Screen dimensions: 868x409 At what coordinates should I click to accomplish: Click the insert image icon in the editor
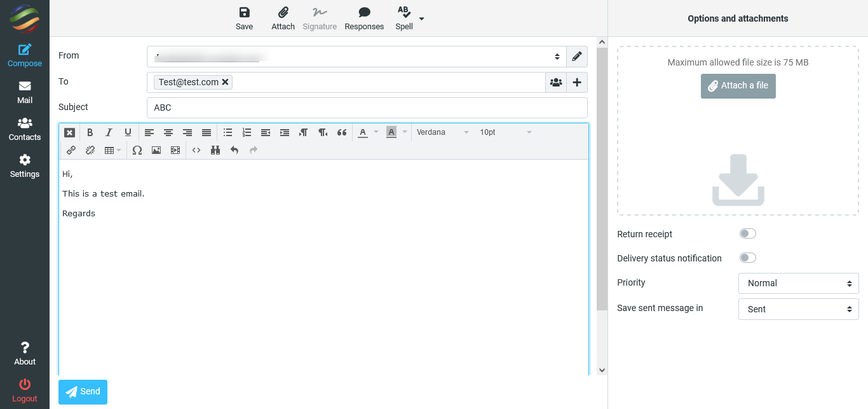156,150
